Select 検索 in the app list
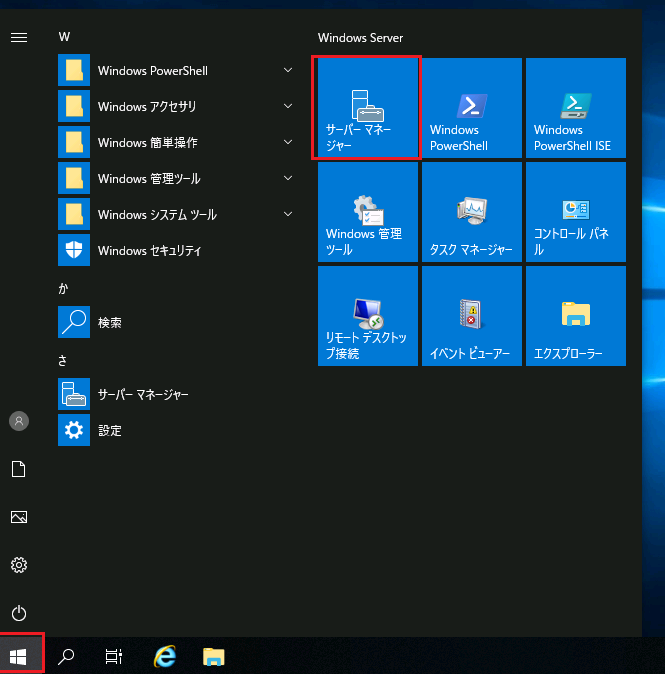Screen dimensions: 665x674 [x=110, y=323]
